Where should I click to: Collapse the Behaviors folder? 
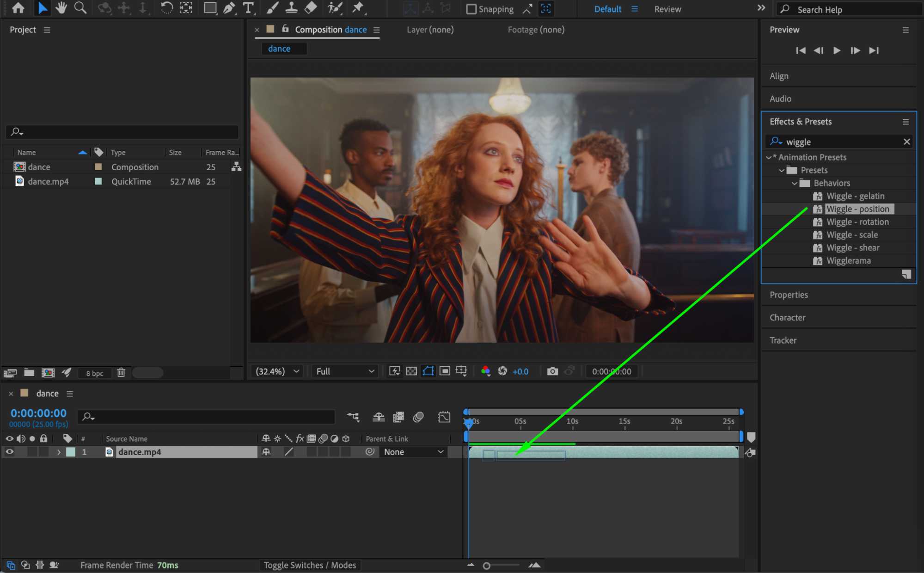[x=794, y=183]
